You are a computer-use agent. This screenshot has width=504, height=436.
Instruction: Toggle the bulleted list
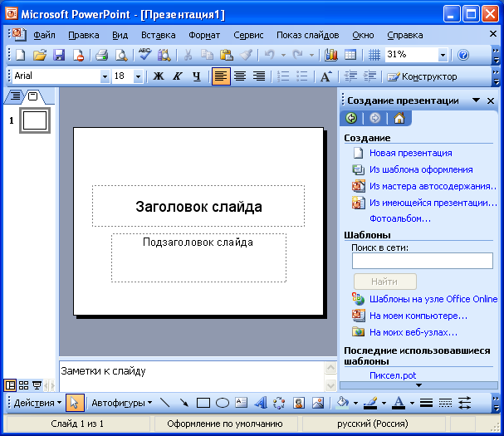tap(302, 76)
